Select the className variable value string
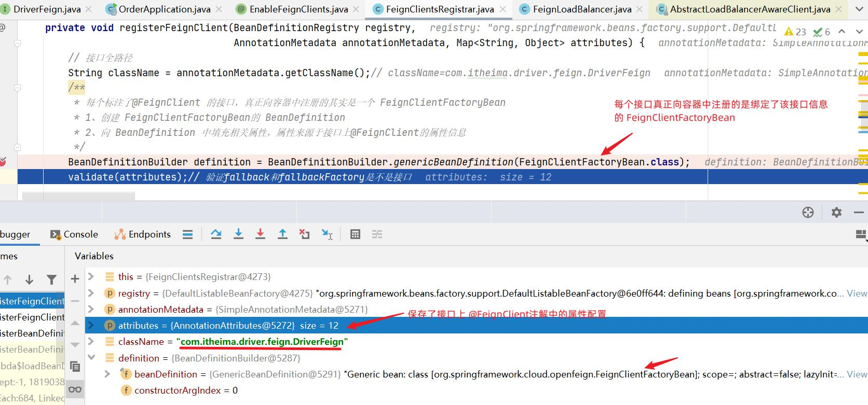868x405 pixels. click(262, 341)
